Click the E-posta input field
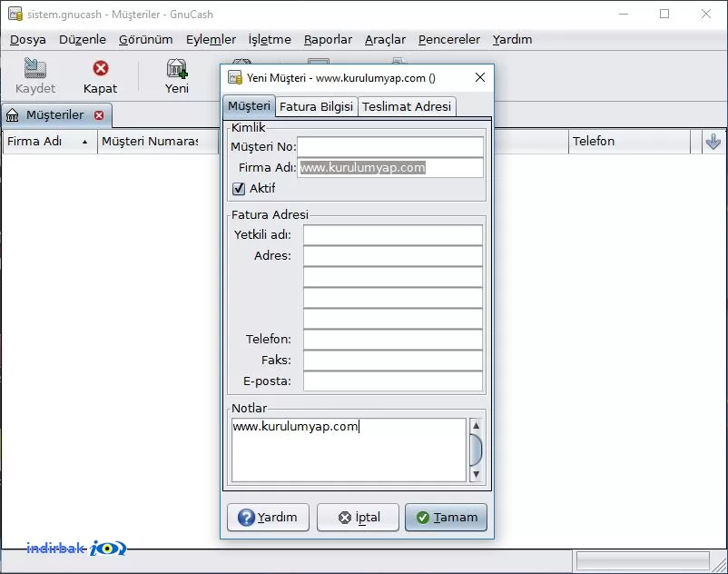Screen dimensions: 728x574 tap(393, 381)
